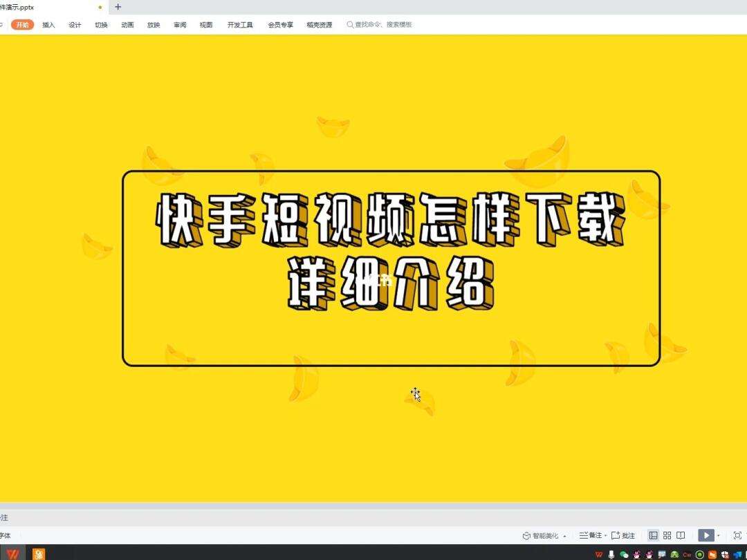Click WPS icon on the taskbar
The width and height of the screenshot is (747, 560).
pyautogui.click(x=13, y=553)
